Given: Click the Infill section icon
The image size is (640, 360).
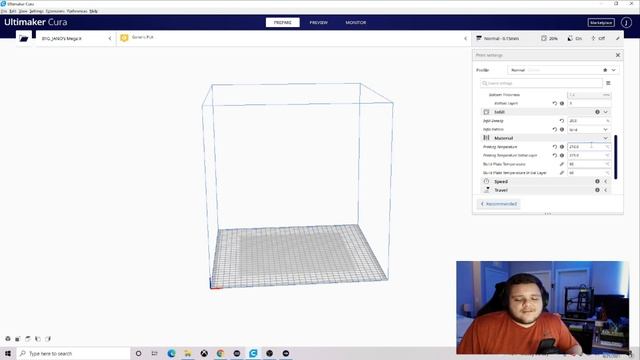Looking at the screenshot, I should click(x=486, y=112).
